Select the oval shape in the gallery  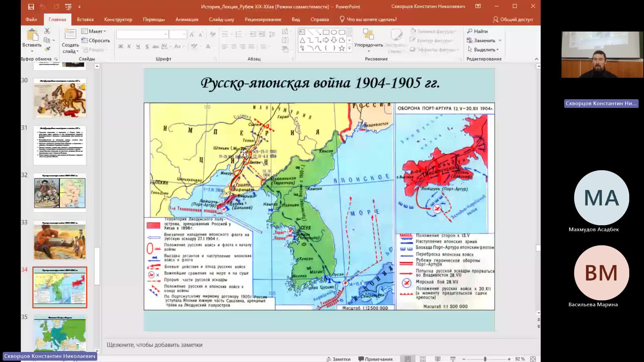tap(334, 32)
